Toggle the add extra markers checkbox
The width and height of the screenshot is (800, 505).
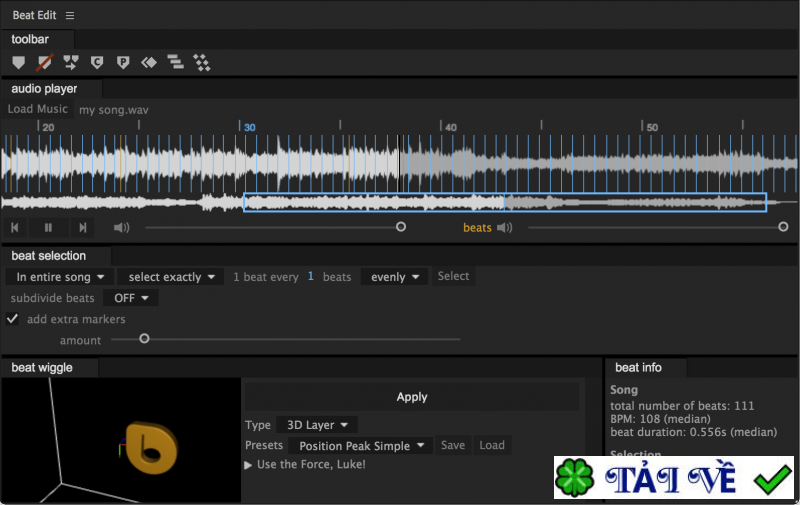click(13, 319)
